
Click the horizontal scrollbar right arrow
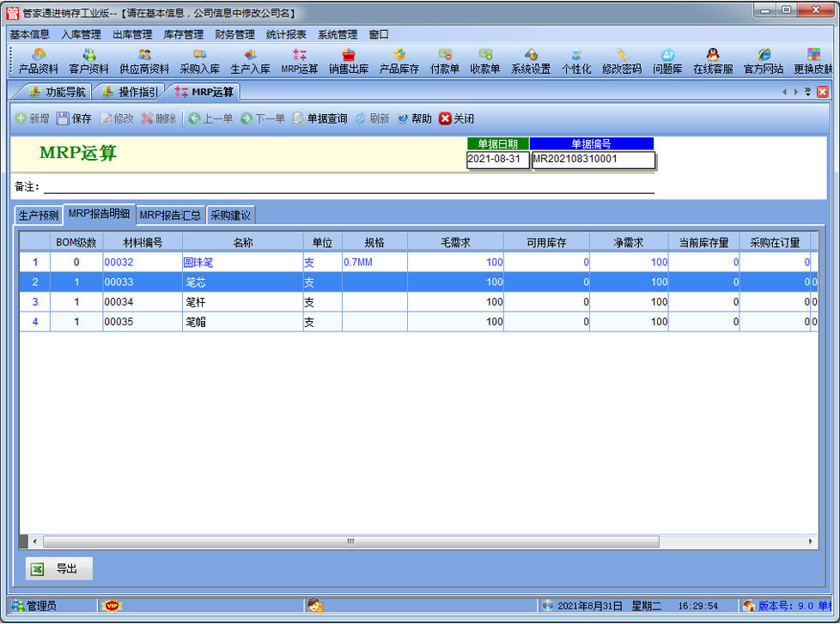pos(811,542)
